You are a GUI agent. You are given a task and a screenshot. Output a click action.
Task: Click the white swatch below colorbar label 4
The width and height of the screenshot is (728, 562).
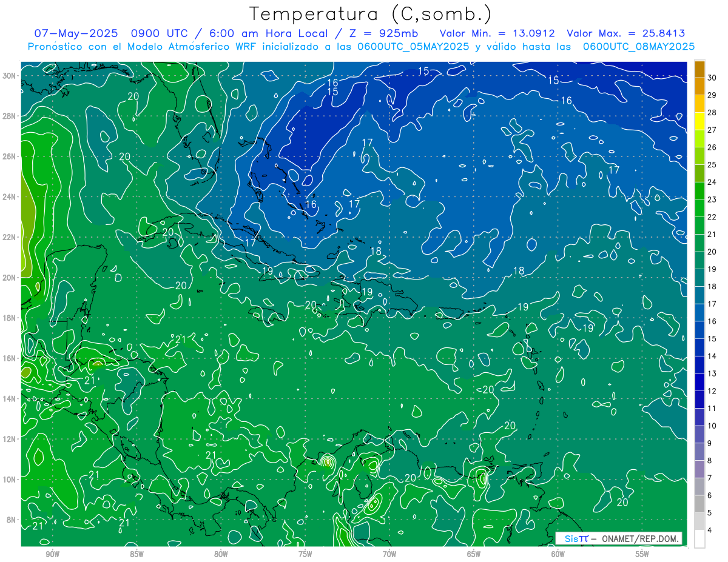(x=699, y=539)
